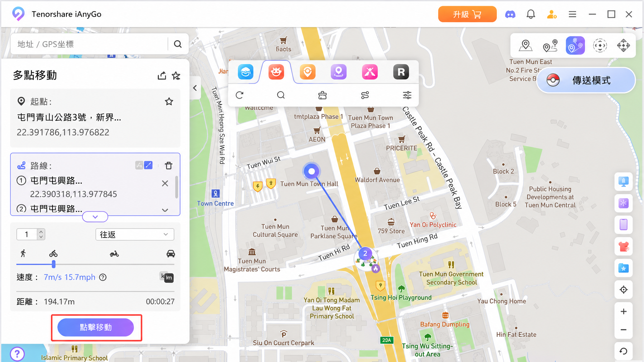The width and height of the screenshot is (644, 362).
Task: Decrease the loop count stepper
Action: 41,237
